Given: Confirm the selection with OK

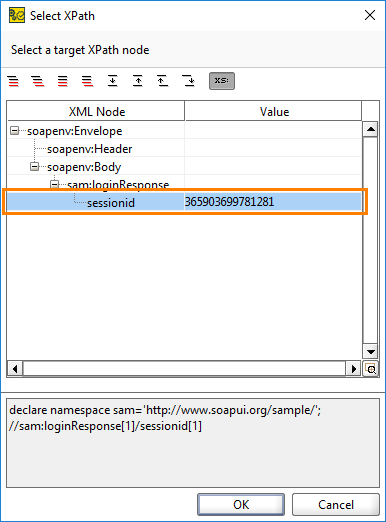Looking at the screenshot, I should [x=241, y=504].
